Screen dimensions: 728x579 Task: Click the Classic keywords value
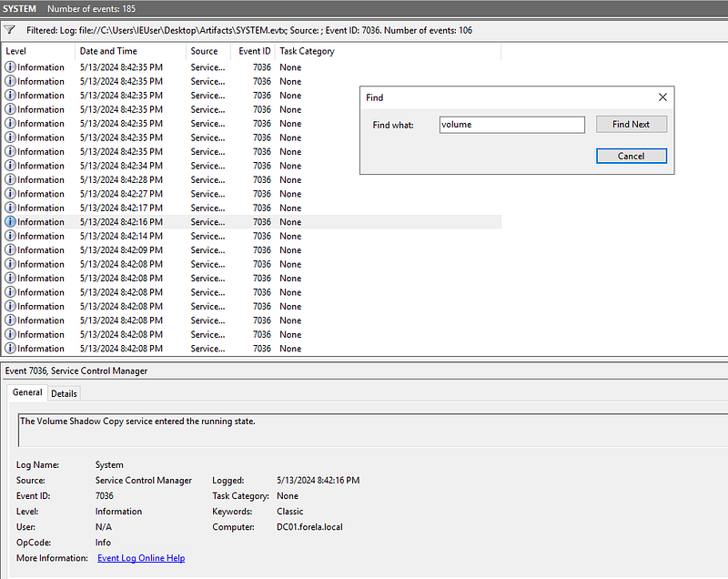pyautogui.click(x=289, y=512)
